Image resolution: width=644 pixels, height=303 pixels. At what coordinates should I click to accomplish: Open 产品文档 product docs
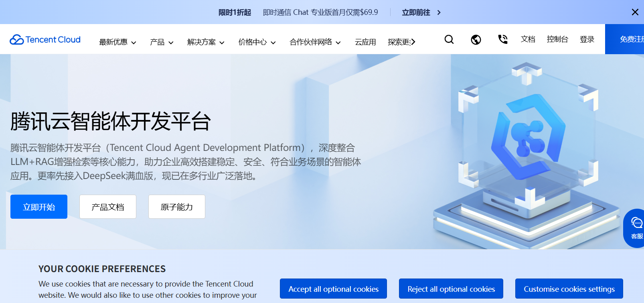[108, 207]
